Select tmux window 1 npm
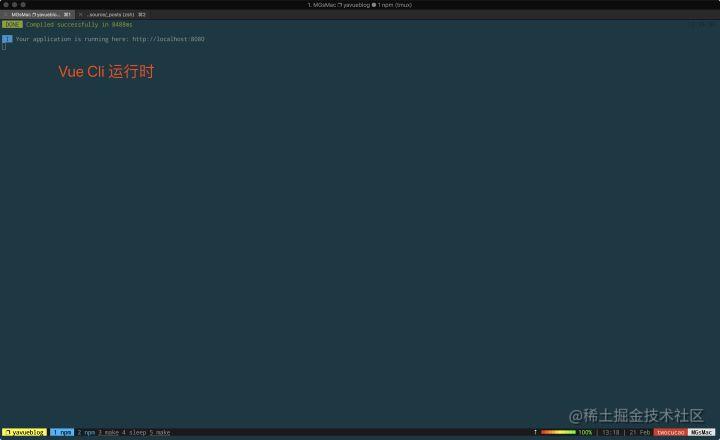Viewport: 720px width, 440px height. (62, 432)
